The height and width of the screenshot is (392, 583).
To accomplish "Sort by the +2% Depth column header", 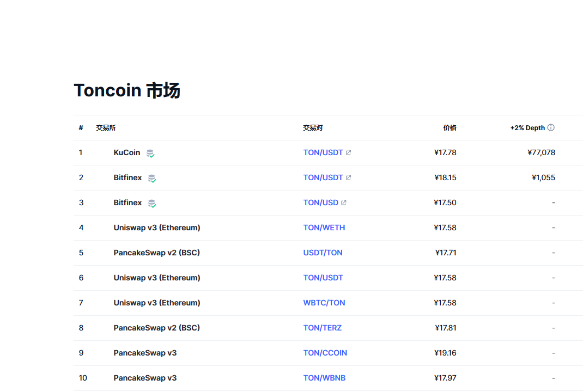I will point(527,128).
